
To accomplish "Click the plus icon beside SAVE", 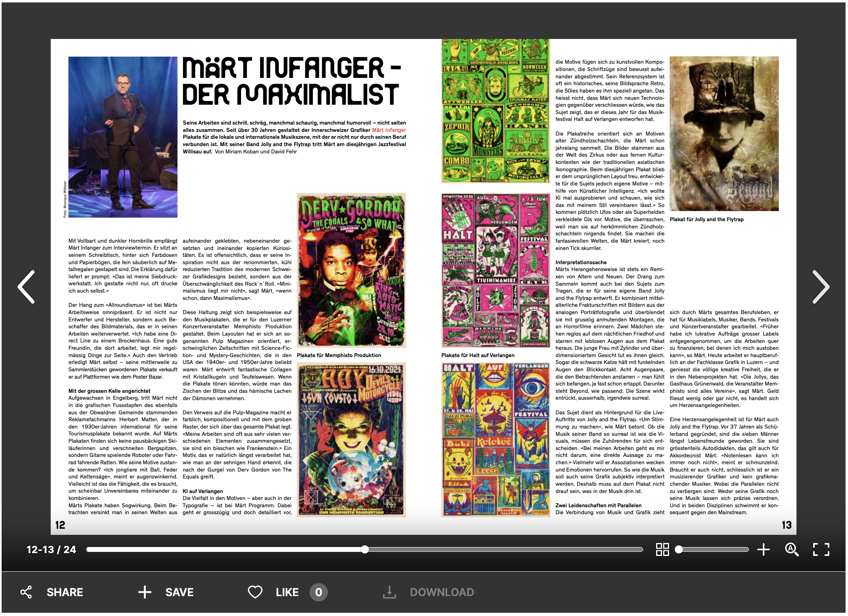I will tap(145, 592).
